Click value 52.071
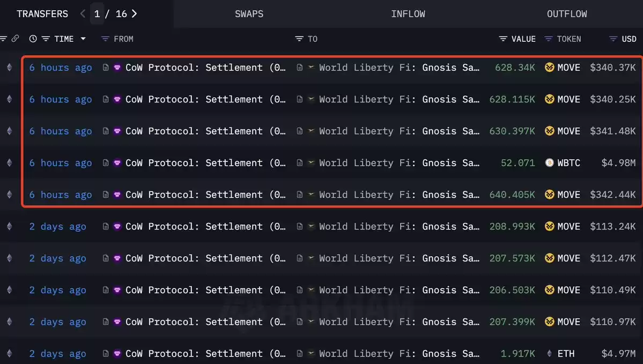 pos(518,163)
